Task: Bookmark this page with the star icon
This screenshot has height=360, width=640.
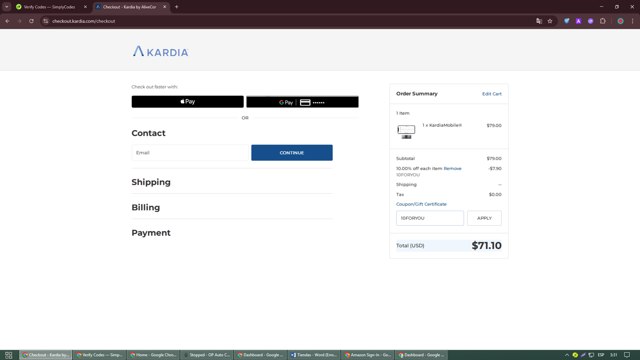Action: click(550, 21)
